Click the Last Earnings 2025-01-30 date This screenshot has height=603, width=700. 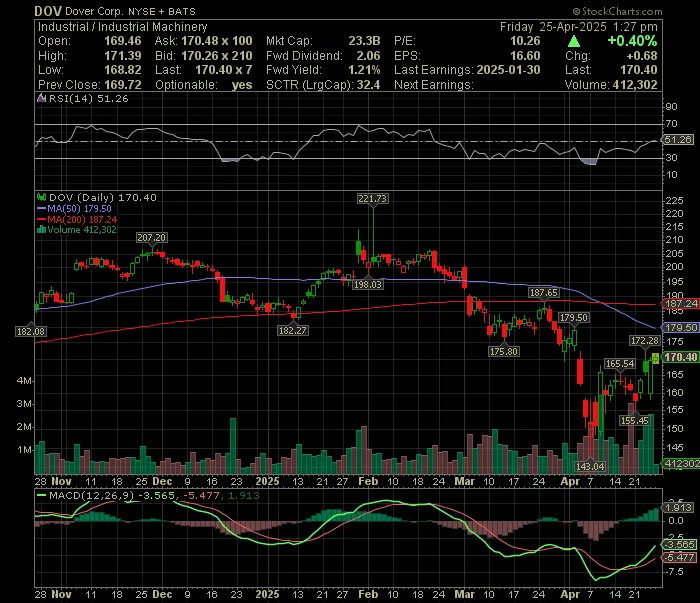(508, 70)
